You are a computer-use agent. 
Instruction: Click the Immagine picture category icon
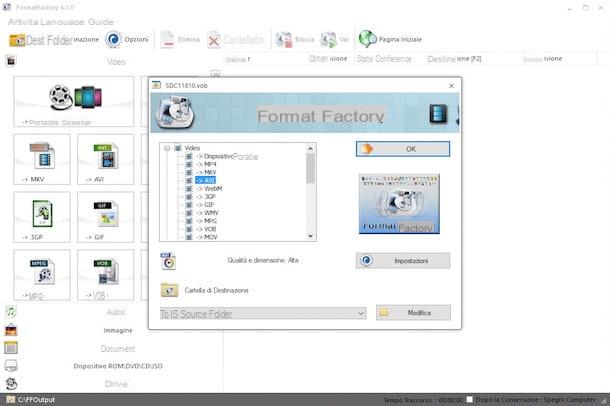pyautogui.click(x=11, y=330)
